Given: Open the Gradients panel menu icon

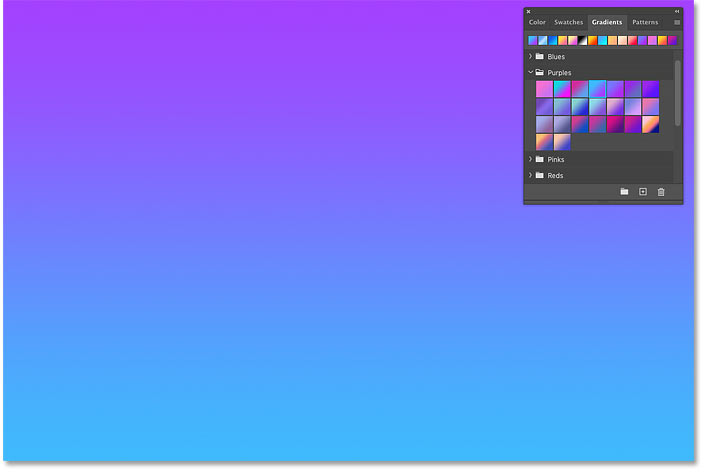Looking at the screenshot, I should click(x=677, y=22).
